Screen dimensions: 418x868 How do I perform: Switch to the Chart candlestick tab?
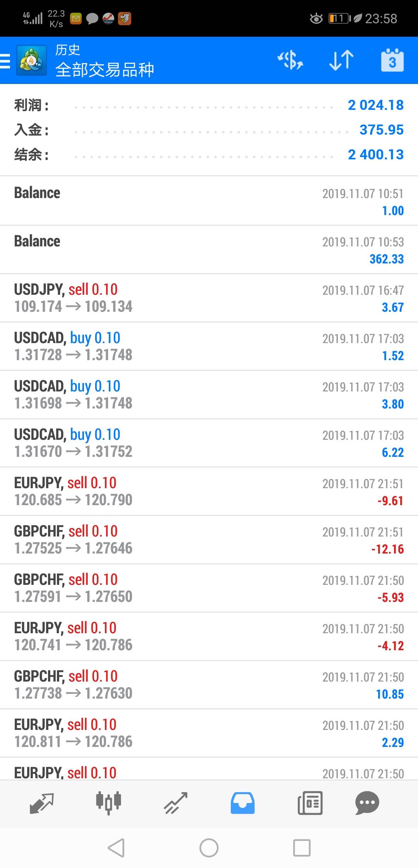tap(109, 803)
